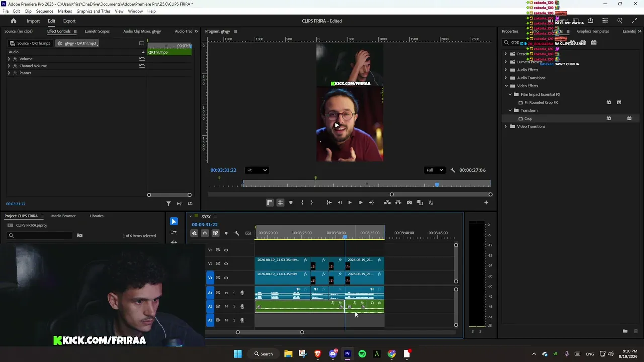Switch to the Export workspace
The height and width of the screenshot is (362, 644).
pos(69,21)
